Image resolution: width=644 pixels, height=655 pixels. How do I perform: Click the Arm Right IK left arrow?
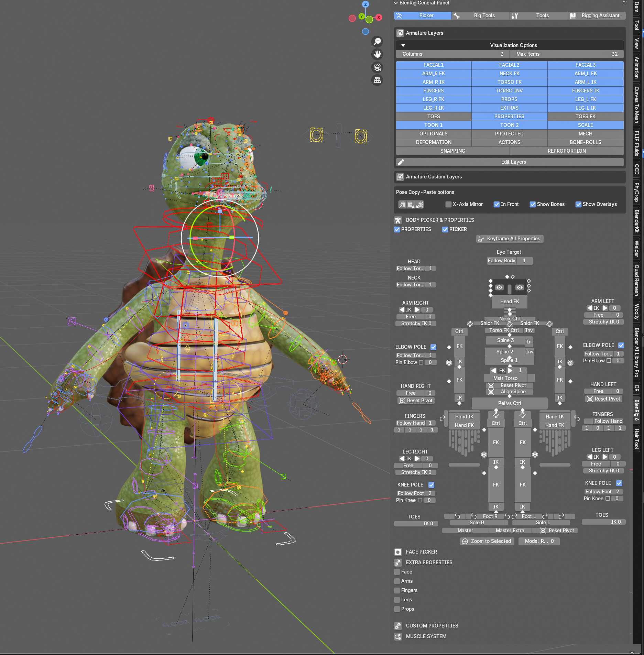402,310
